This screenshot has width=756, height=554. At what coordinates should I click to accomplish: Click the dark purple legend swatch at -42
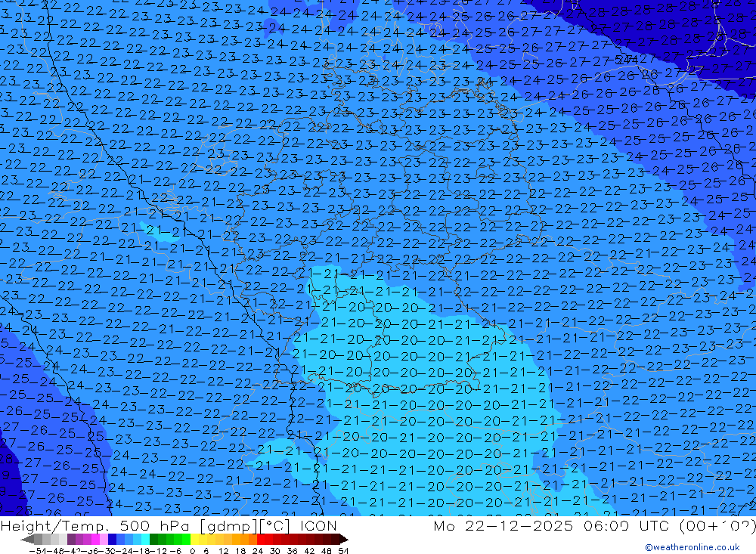tap(71, 539)
